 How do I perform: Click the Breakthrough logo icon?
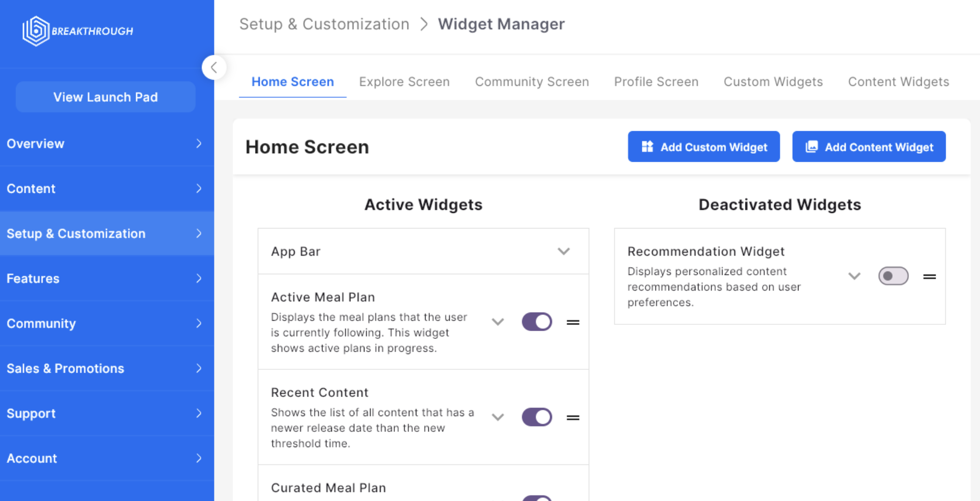pyautogui.click(x=36, y=31)
